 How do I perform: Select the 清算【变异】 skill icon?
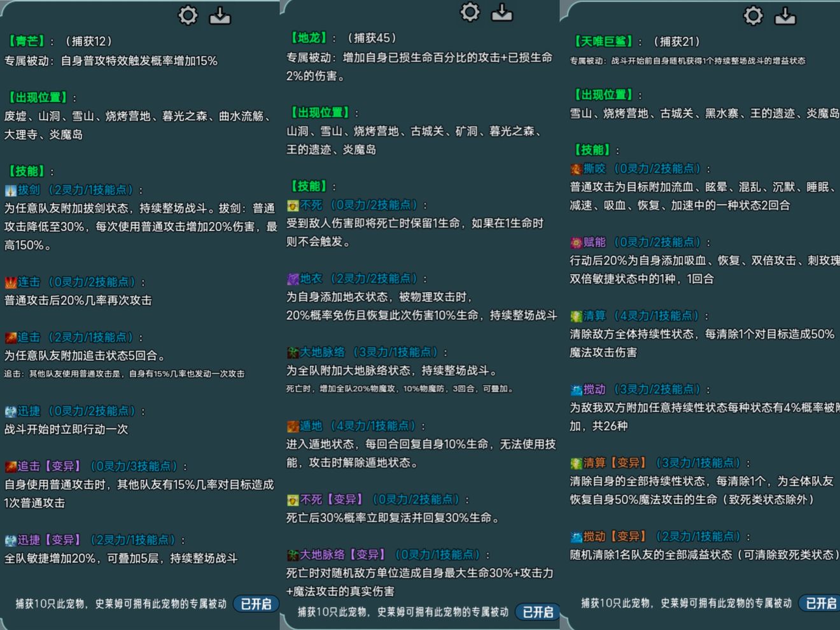click(x=576, y=463)
